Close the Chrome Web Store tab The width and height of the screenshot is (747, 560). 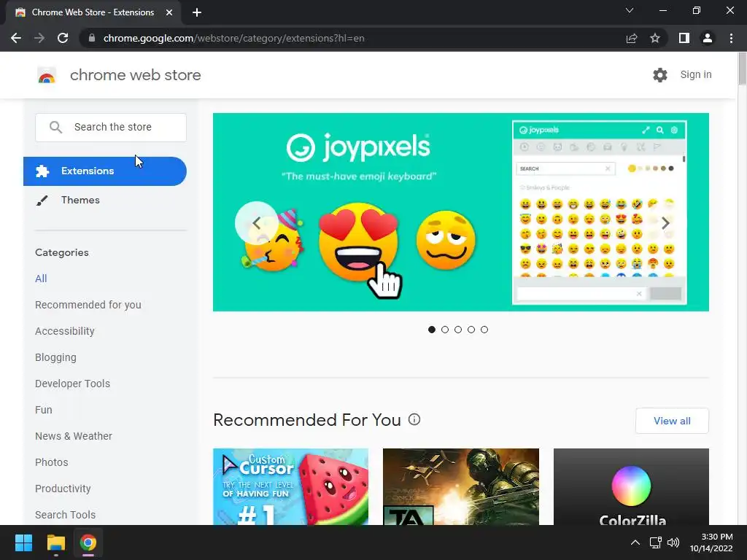(169, 12)
